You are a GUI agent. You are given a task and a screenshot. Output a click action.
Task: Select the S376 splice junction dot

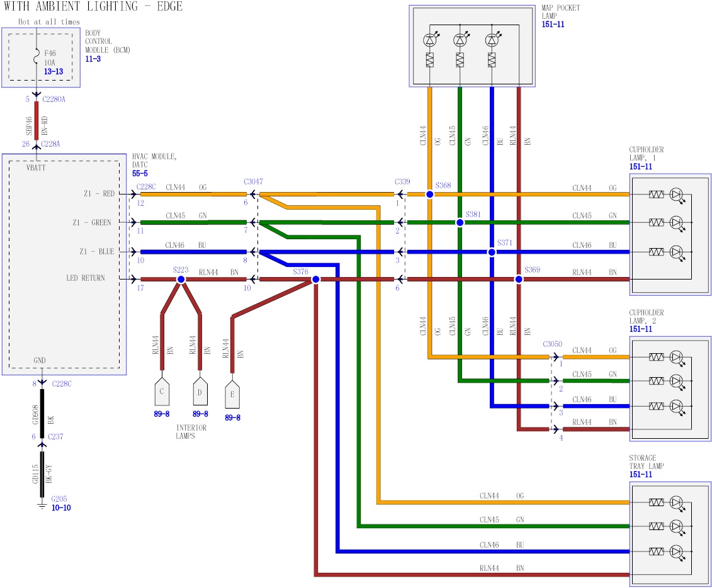315,279
